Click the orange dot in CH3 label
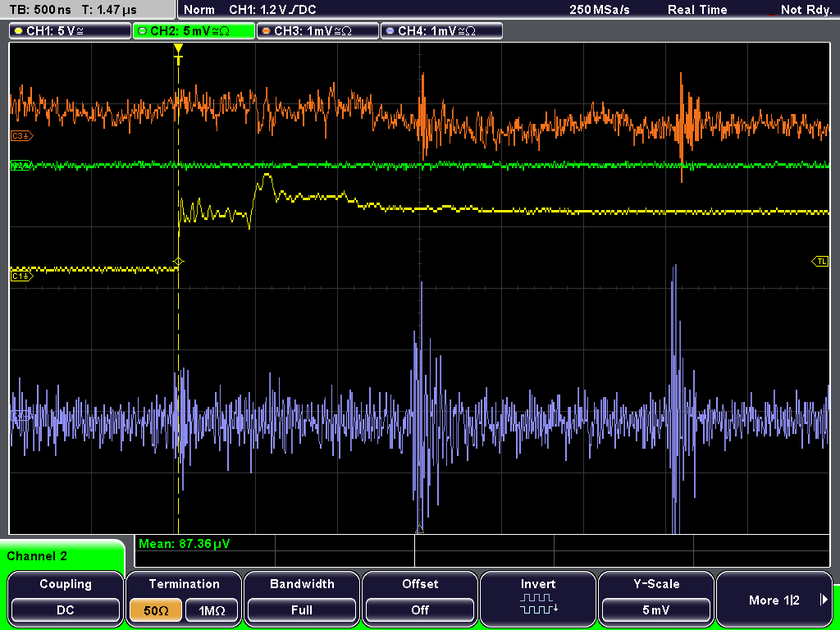Viewport: 840px width, 630px height. coord(267,31)
